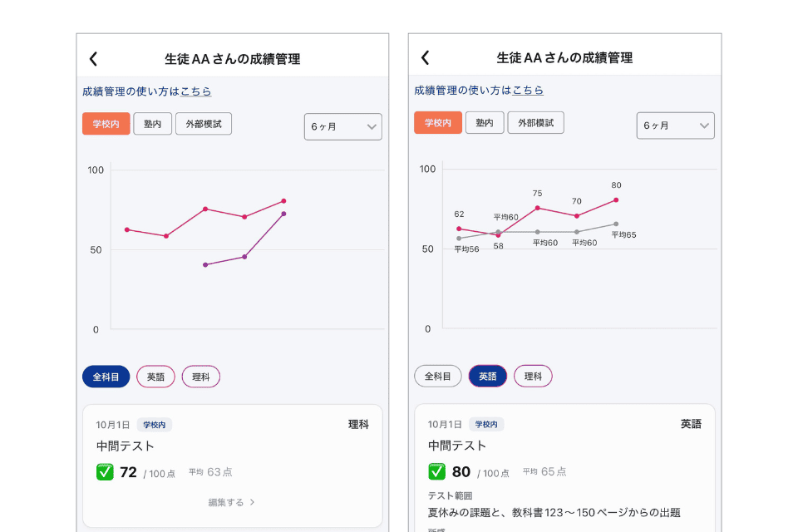Click chevron next to 編集する
798x532 pixels.
(x=253, y=502)
